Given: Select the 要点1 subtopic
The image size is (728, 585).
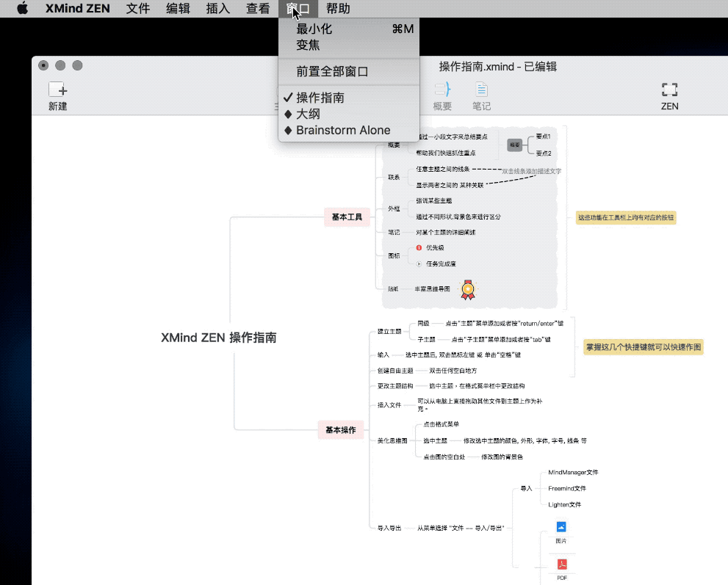Looking at the screenshot, I should click(x=543, y=137).
